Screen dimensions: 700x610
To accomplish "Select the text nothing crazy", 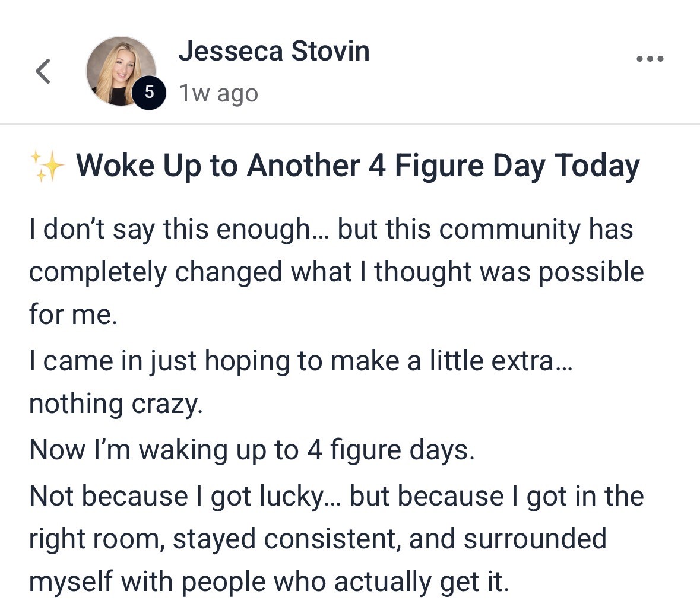I will coord(116,404).
